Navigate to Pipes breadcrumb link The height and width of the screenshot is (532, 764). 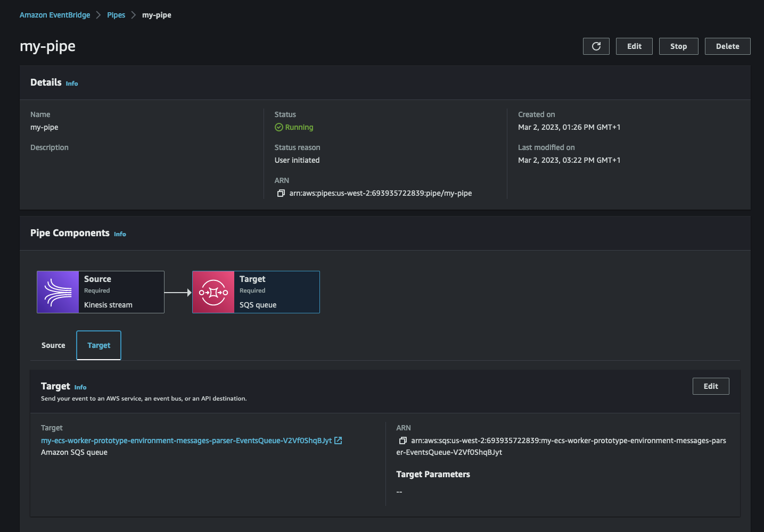pyautogui.click(x=116, y=15)
